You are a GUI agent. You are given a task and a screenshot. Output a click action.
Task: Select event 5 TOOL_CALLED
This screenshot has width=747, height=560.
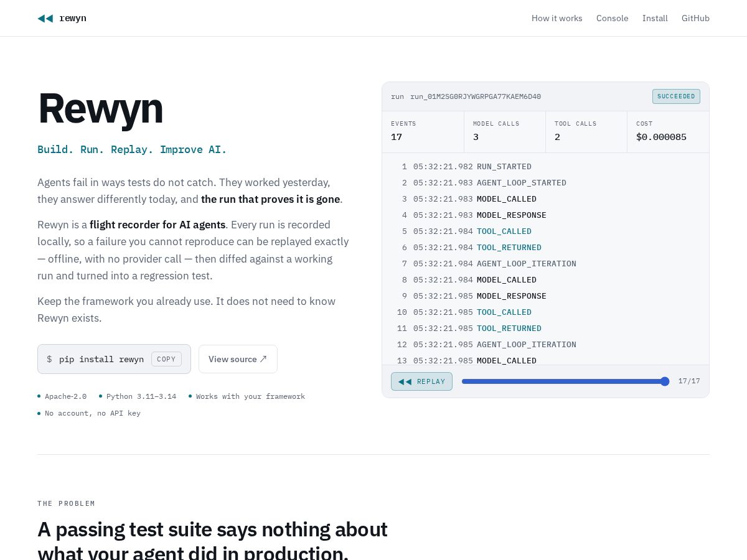coord(545,231)
